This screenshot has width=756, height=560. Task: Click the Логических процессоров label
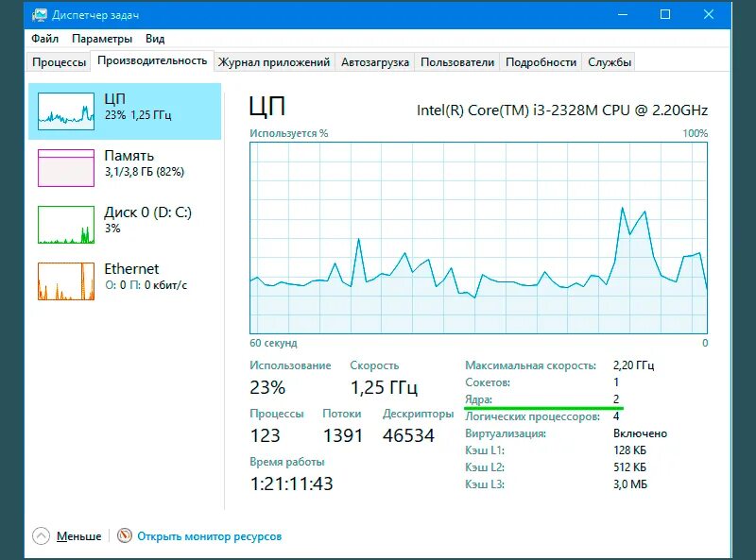(532, 416)
